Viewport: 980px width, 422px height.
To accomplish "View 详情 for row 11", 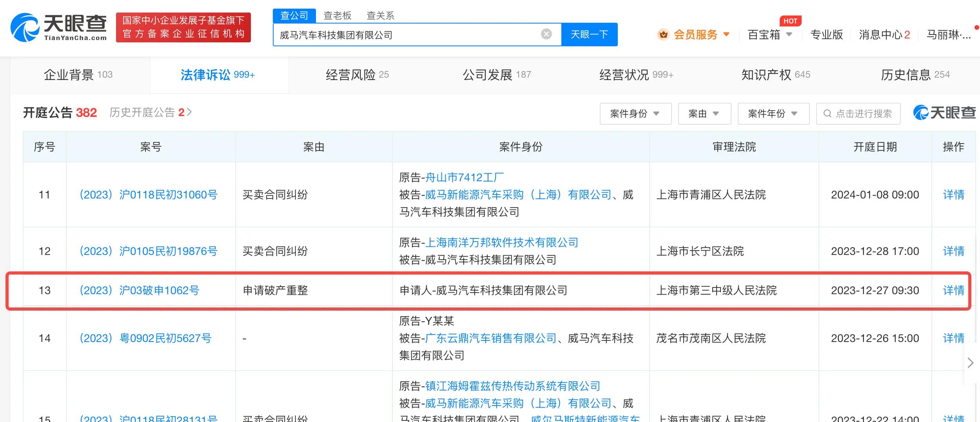I will click(x=953, y=195).
